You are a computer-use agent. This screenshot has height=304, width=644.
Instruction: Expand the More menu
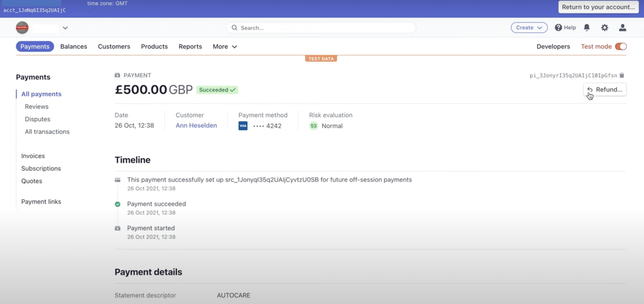pyautogui.click(x=224, y=46)
